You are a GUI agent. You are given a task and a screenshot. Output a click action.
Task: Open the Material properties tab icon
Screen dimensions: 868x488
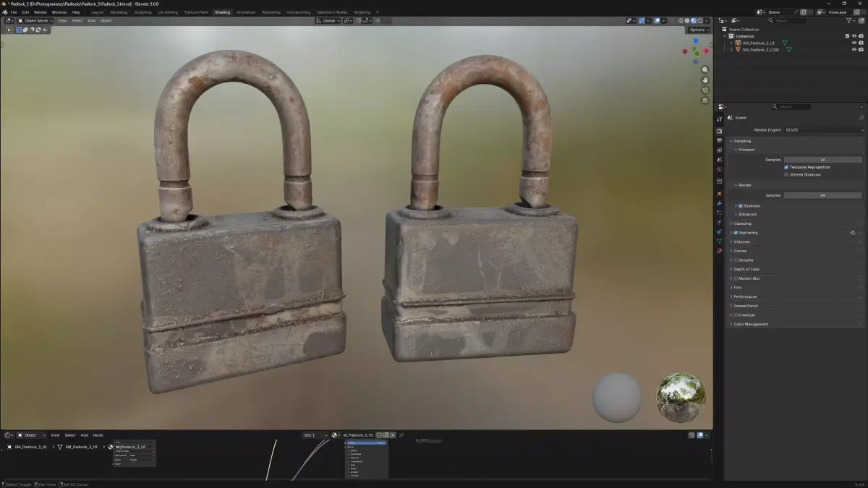click(719, 251)
